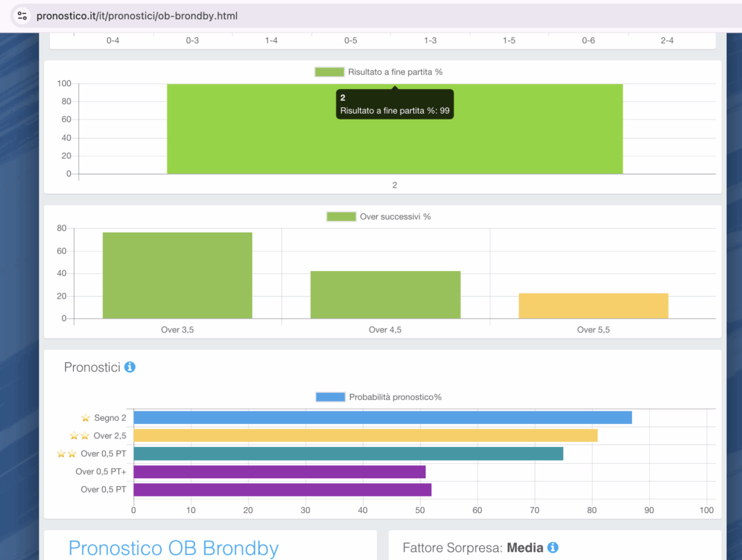
Task: Click the yellow Over 5,5 bar
Action: coord(593,306)
